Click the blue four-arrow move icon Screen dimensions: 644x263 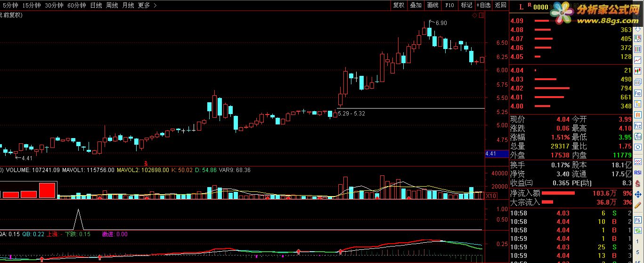(x=637, y=194)
